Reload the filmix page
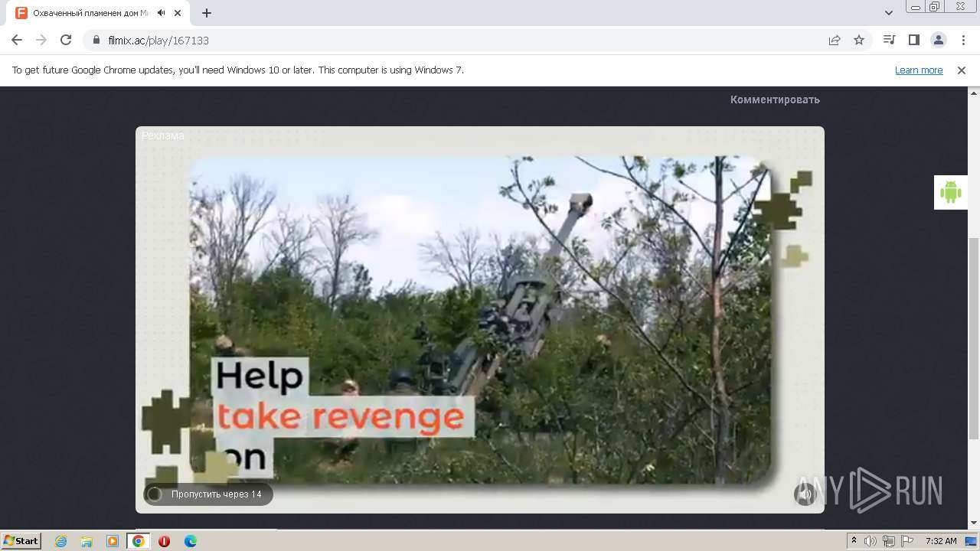 (x=66, y=40)
